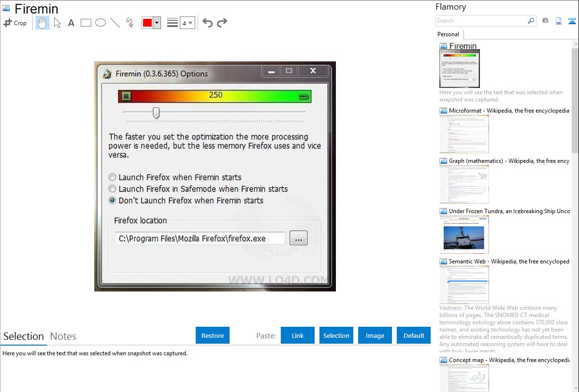
Task: Click the Default paste button
Action: click(x=414, y=335)
